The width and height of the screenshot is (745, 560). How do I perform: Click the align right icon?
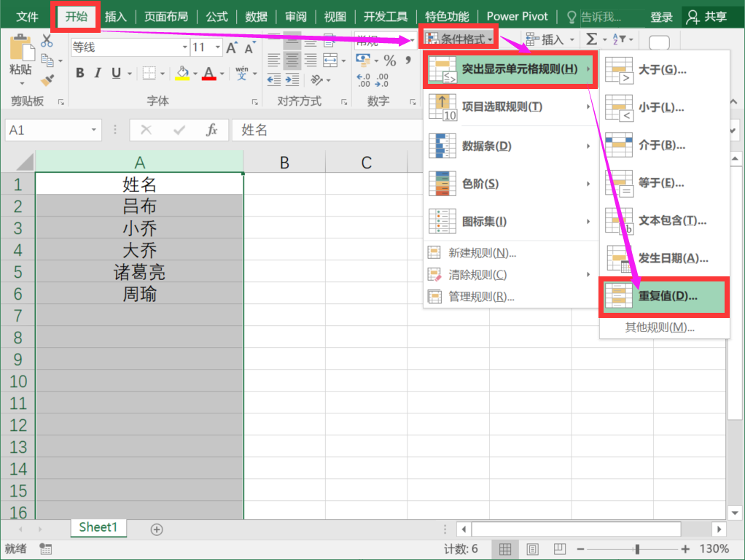(x=311, y=60)
